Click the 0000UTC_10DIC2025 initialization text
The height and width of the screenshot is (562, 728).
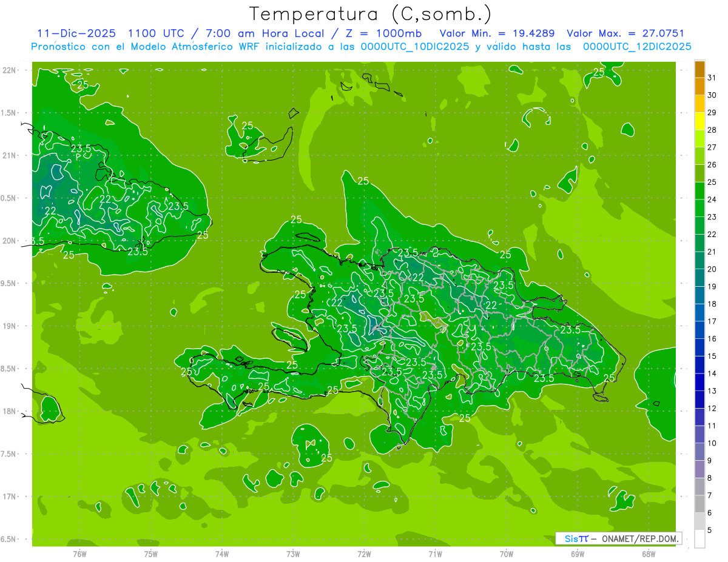click(x=414, y=47)
